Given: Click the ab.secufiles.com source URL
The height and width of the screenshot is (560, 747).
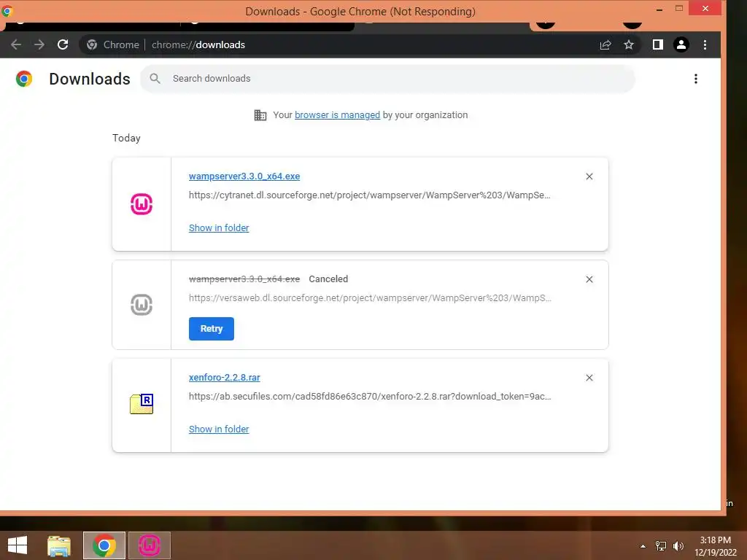Looking at the screenshot, I should [370, 397].
